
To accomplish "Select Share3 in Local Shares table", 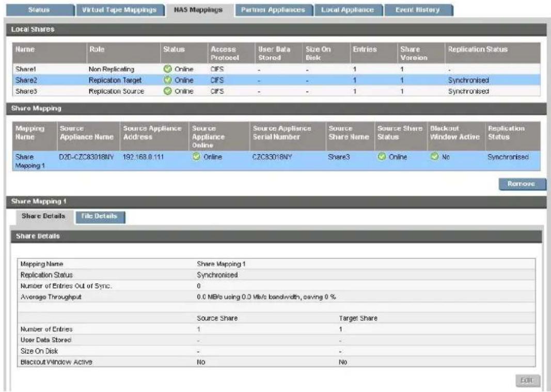I will tap(26, 91).
